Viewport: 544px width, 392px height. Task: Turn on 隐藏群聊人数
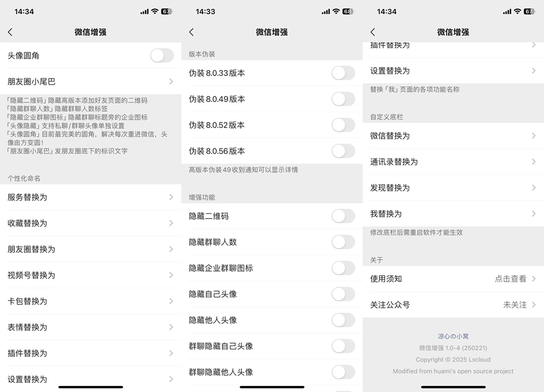pyautogui.click(x=343, y=242)
